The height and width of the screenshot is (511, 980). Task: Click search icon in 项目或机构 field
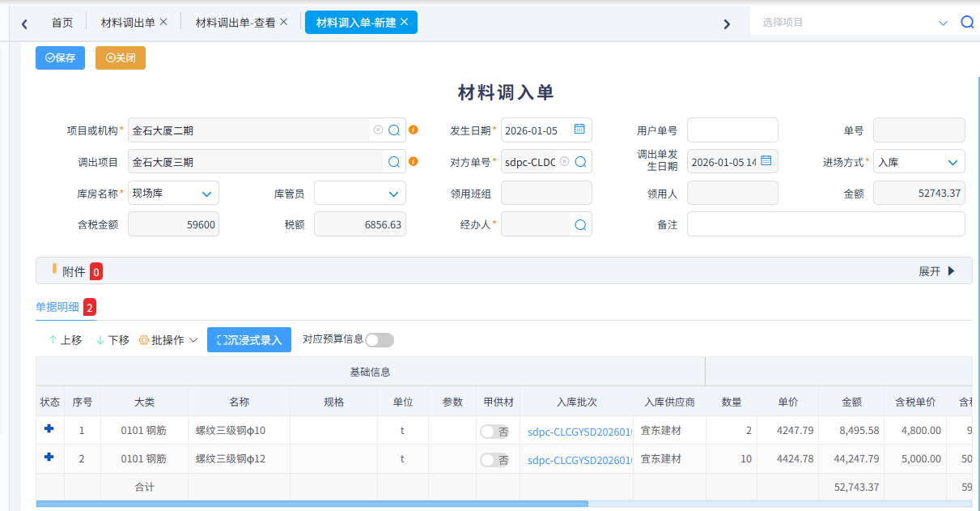pyautogui.click(x=394, y=130)
